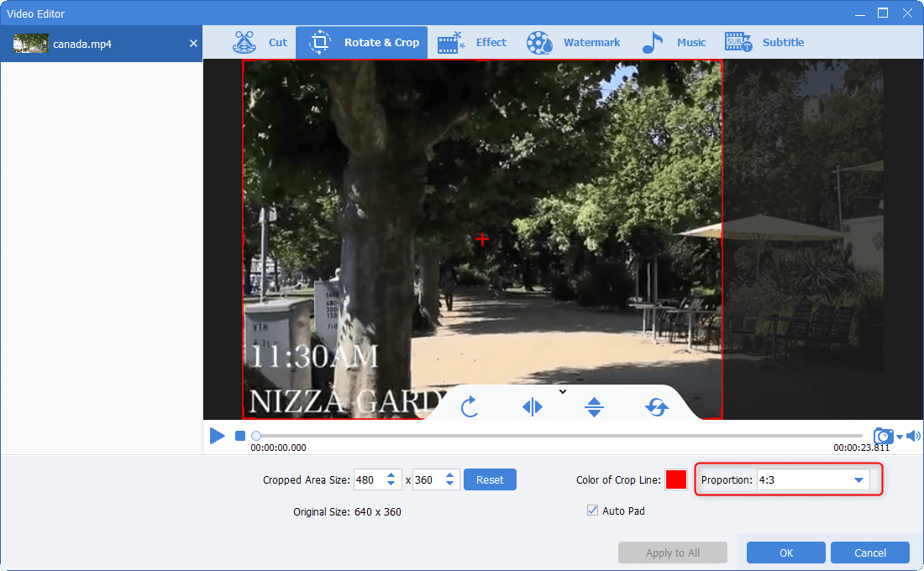Click the vertical flip icon
924x571 pixels.
[x=595, y=407]
